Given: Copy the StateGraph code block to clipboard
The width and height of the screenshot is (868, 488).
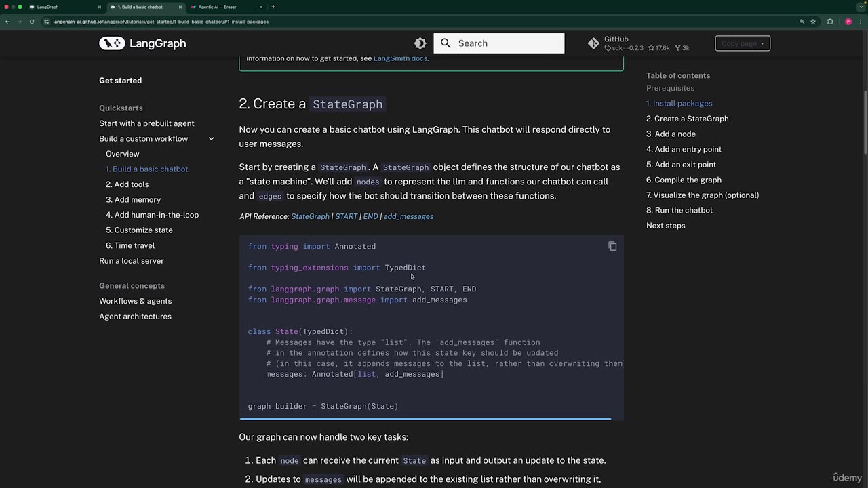Looking at the screenshot, I should [612, 247].
